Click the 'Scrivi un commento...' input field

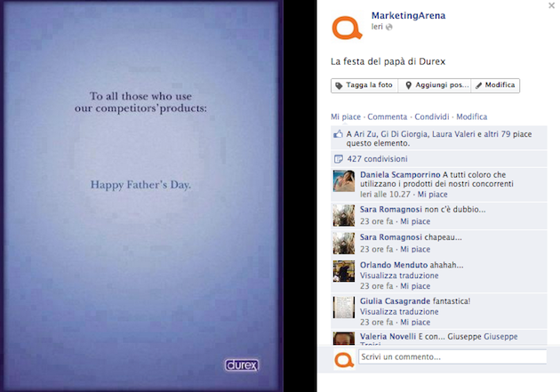452,357
